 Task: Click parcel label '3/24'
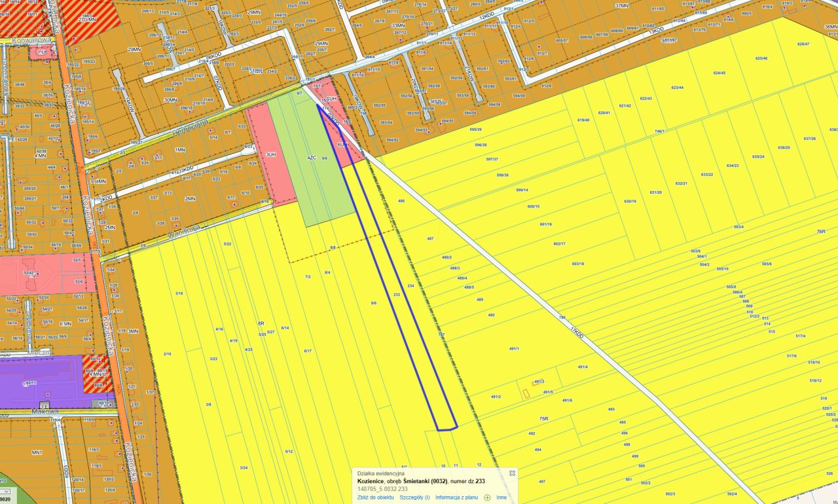pyautogui.click(x=244, y=467)
